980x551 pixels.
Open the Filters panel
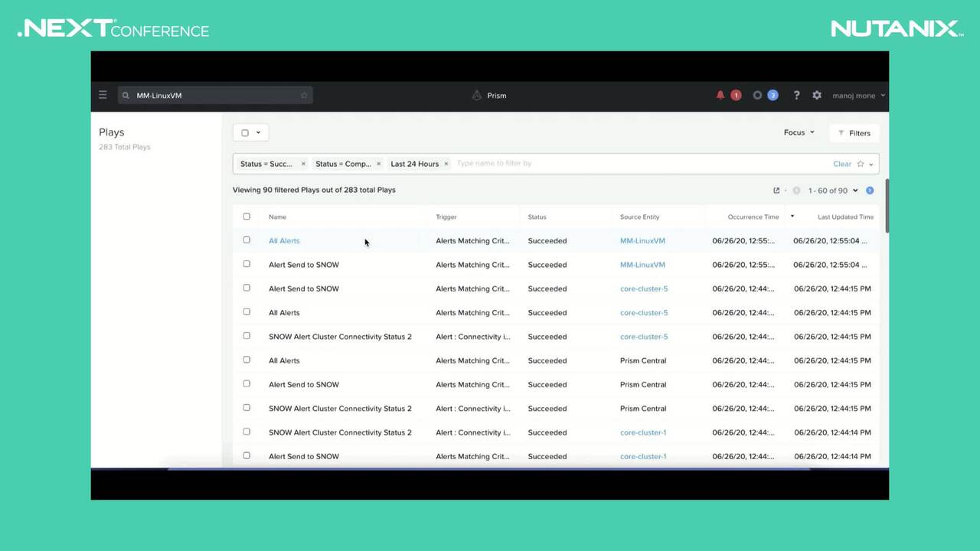[x=854, y=133]
